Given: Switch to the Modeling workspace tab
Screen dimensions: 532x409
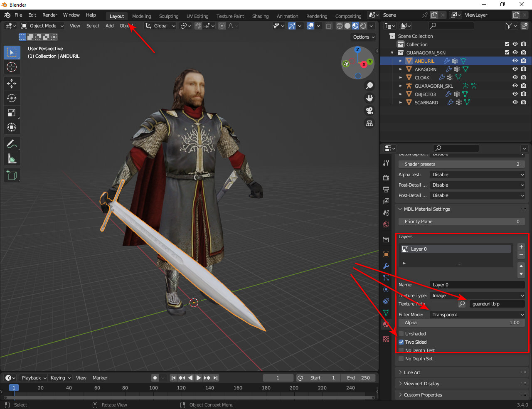Looking at the screenshot, I should 142,16.
